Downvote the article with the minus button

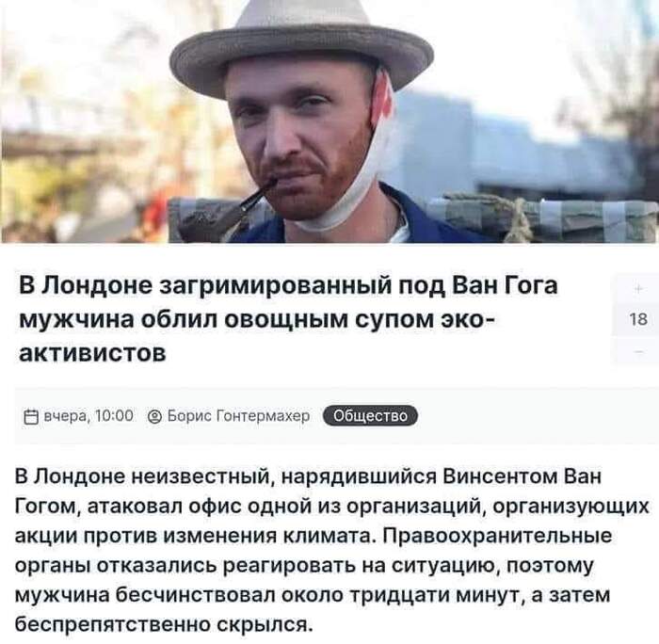pyautogui.click(x=638, y=351)
